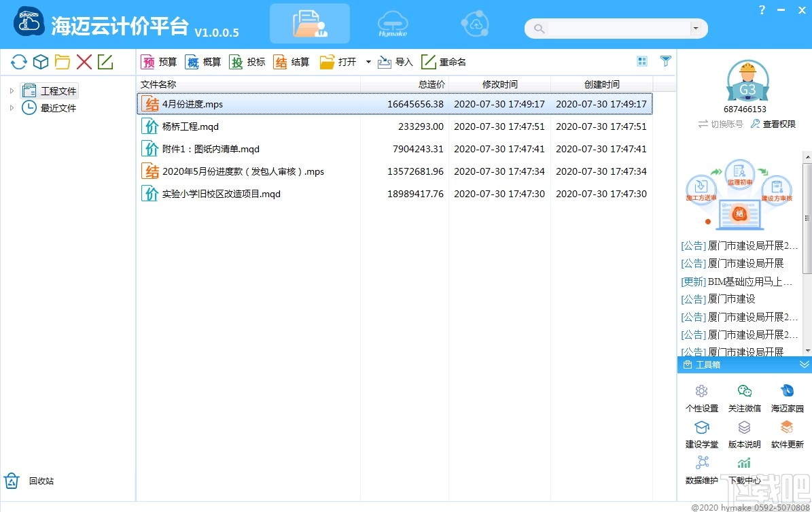Open 个性设置 in the toolbox

(x=702, y=398)
